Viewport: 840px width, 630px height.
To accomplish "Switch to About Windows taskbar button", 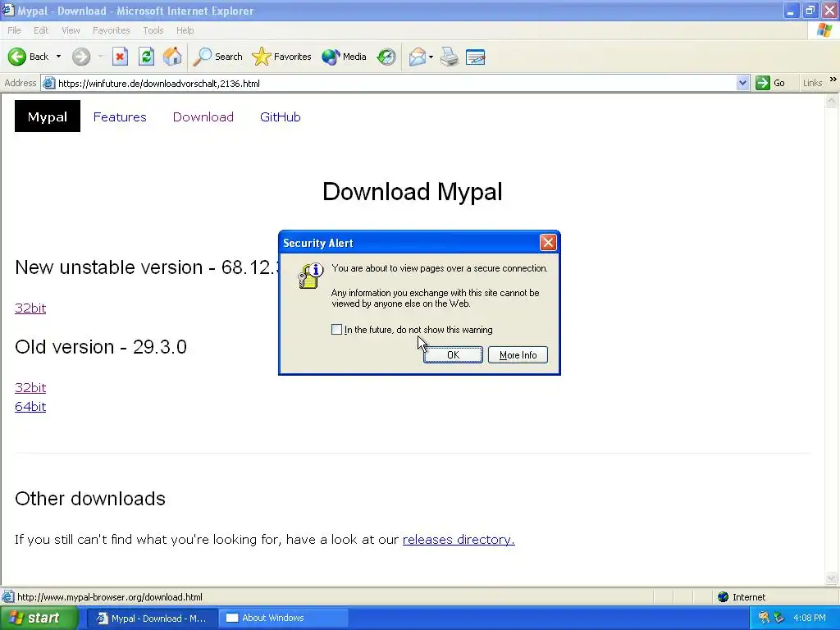I will 283,619.
